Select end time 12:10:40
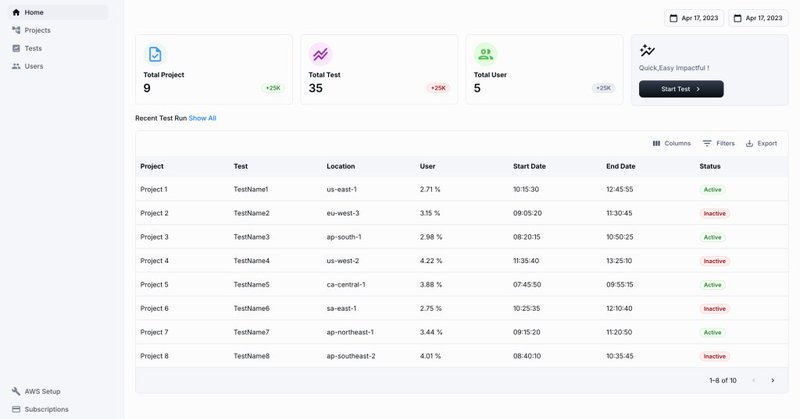This screenshot has height=419, width=800. [x=619, y=308]
